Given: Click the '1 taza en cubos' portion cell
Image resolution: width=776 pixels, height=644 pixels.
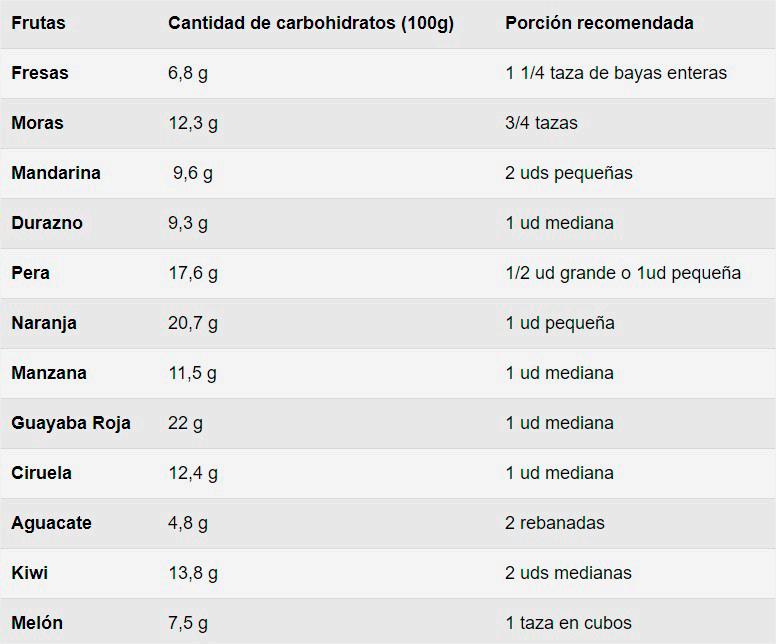Looking at the screenshot, I should [x=568, y=623].
